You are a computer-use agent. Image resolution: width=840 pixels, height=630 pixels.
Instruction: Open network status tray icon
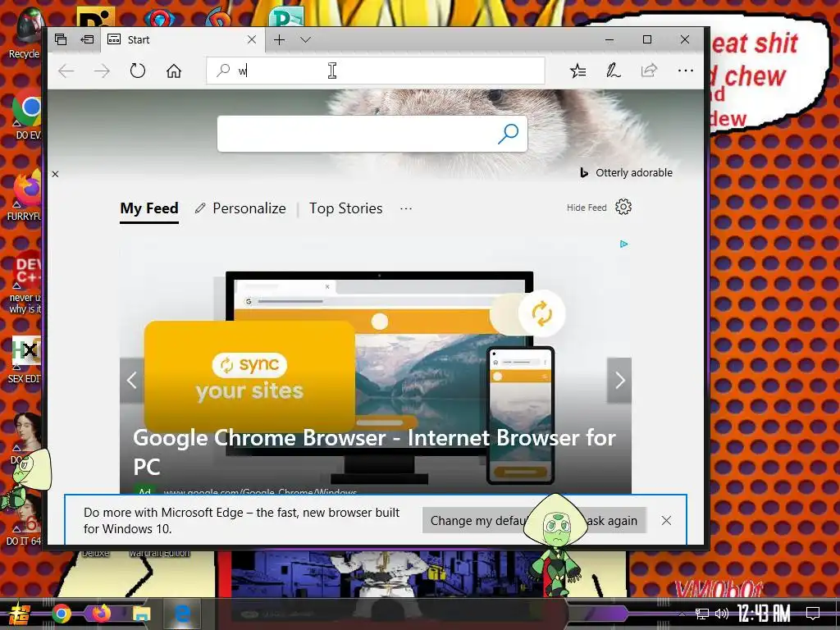[702, 614]
